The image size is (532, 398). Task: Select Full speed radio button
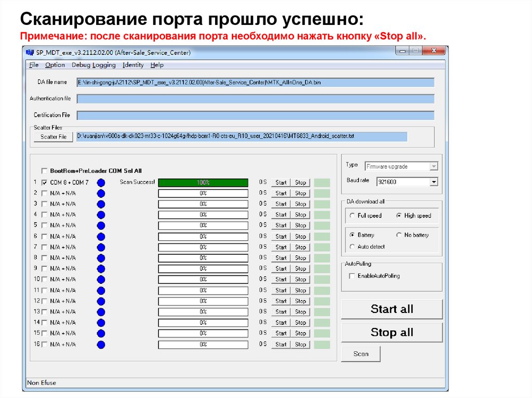[352, 216]
